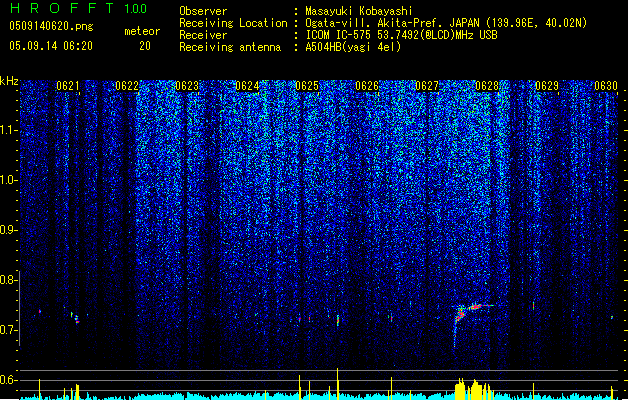The image size is (629, 400).
Task: Click the Receiving Location label
Action: [x=233, y=23]
